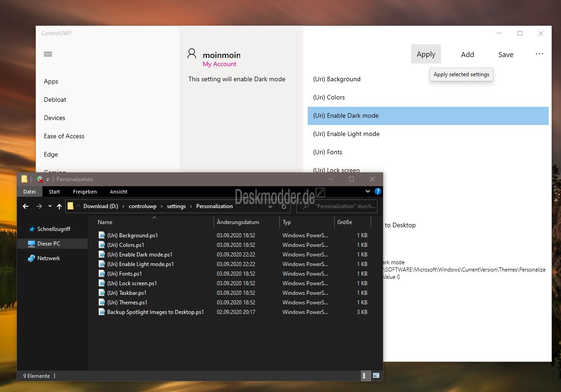Refresh the Personalization folder view
561x392 pixels.
coord(284,206)
